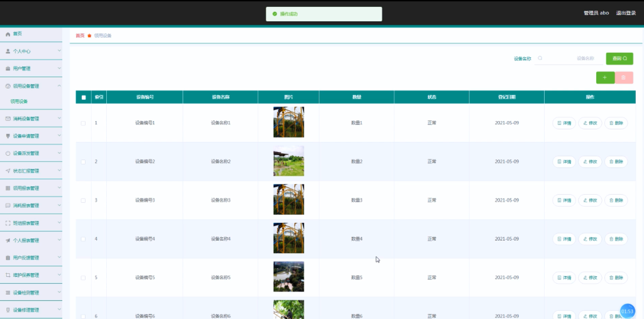Open the 领用设备 submenu item
The width and height of the screenshot is (644, 319).
pyautogui.click(x=19, y=101)
